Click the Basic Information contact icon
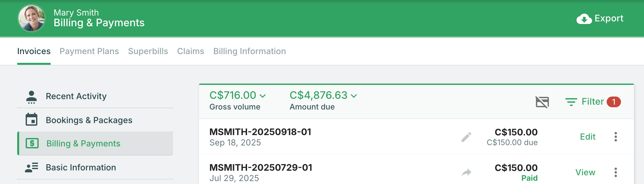Viewport: 644px width, 184px height. click(31, 167)
